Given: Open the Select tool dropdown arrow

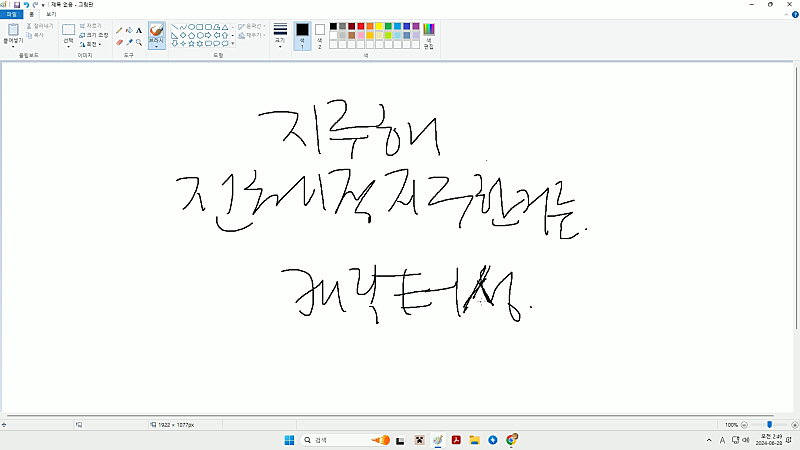Looking at the screenshot, I should [68, 47].
